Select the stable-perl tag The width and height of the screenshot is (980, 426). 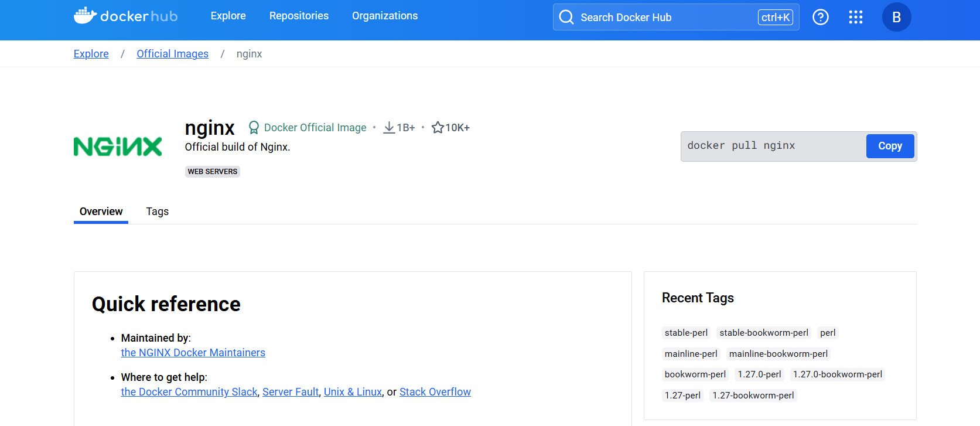click(x=686, y=333)
